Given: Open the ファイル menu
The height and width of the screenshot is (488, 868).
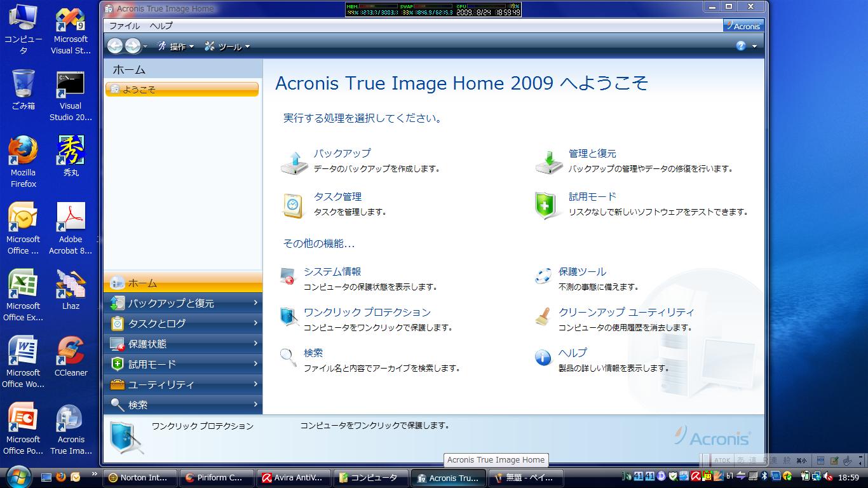Looking at the screenshot, I should (x=125, y=26).
